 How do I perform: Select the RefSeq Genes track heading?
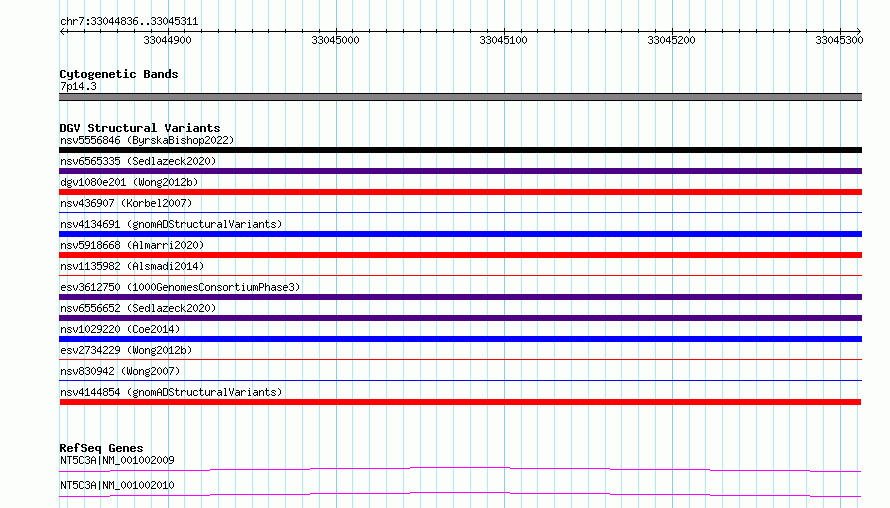pyautogui.click(x=101, y=448)
